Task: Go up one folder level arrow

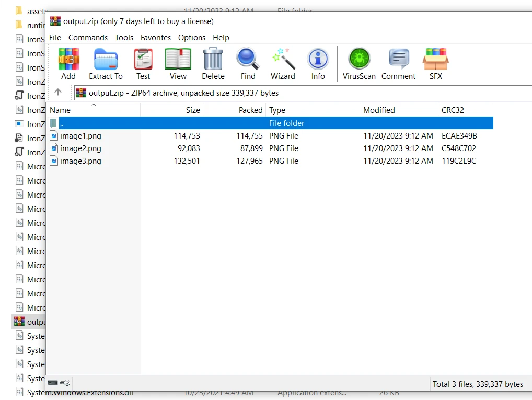Action: click(58, 93)
